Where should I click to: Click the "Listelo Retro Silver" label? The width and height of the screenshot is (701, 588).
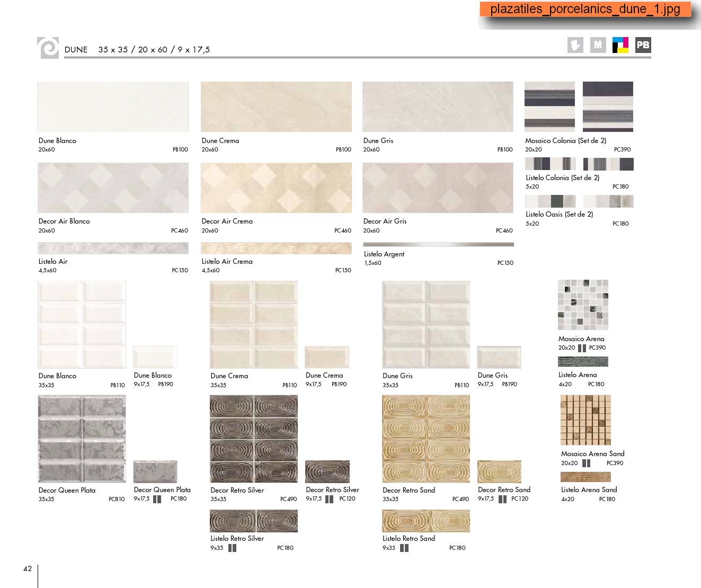pos(237,539)
